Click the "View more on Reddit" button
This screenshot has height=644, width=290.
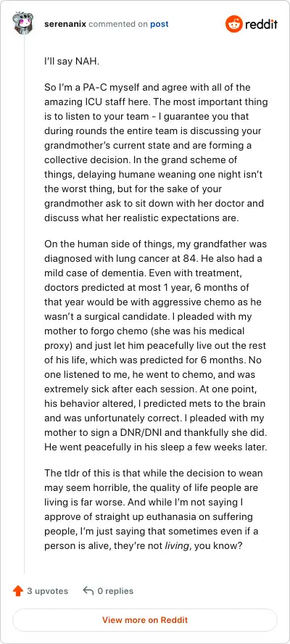(145, 620)
